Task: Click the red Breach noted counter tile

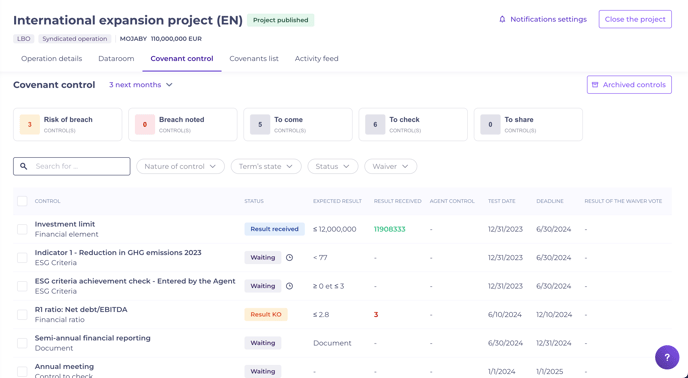Action: [x=183, y=125]
